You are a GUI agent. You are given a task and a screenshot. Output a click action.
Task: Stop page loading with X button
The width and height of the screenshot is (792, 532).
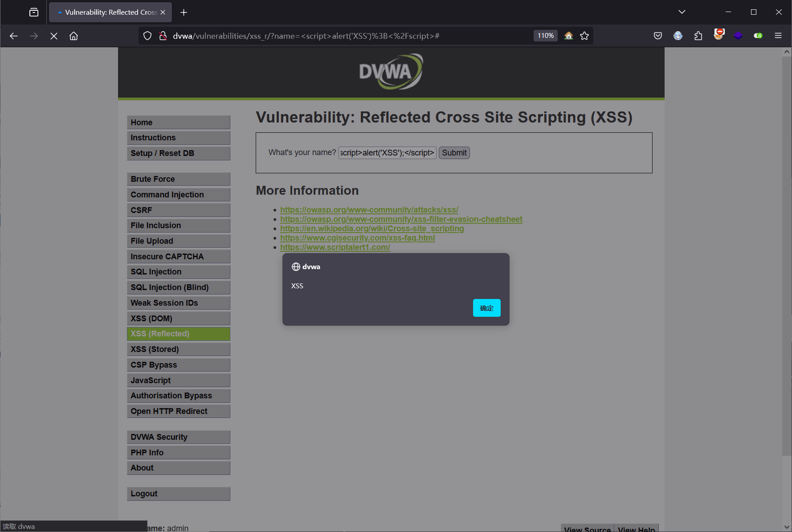pos(54,36)
